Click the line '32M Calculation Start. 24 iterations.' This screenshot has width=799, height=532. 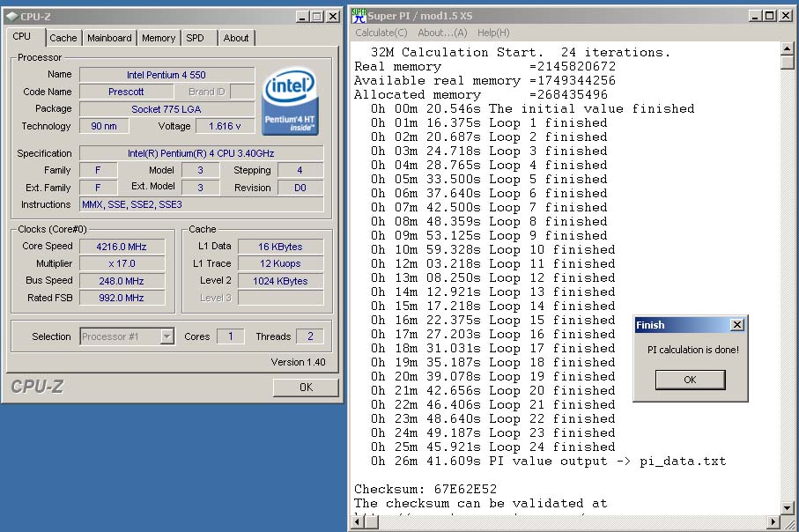(x=521, y=52)
